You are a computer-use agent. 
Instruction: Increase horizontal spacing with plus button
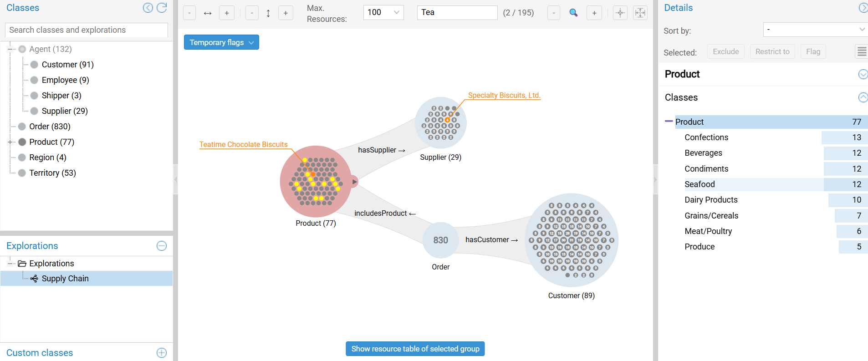click(x=227, y=13)
